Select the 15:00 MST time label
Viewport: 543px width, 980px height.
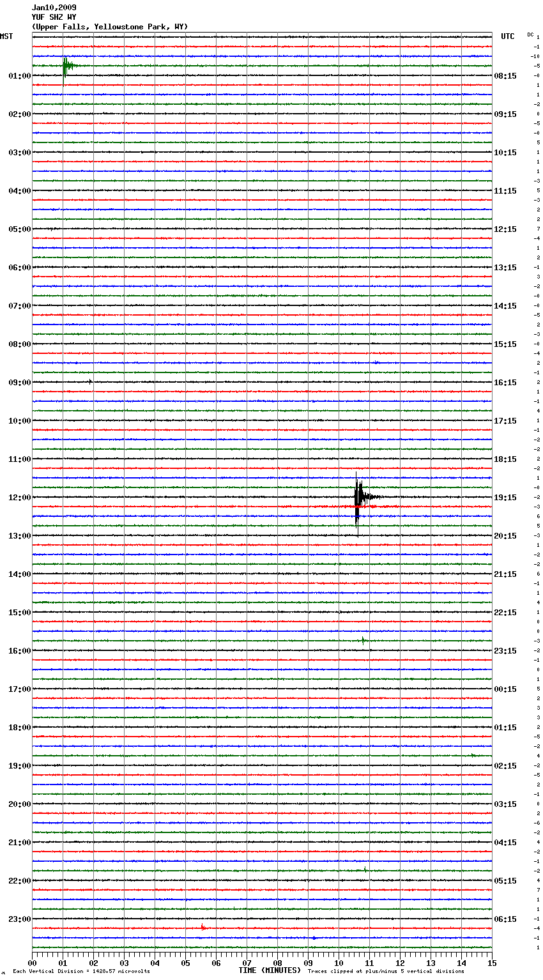point(20,613)
